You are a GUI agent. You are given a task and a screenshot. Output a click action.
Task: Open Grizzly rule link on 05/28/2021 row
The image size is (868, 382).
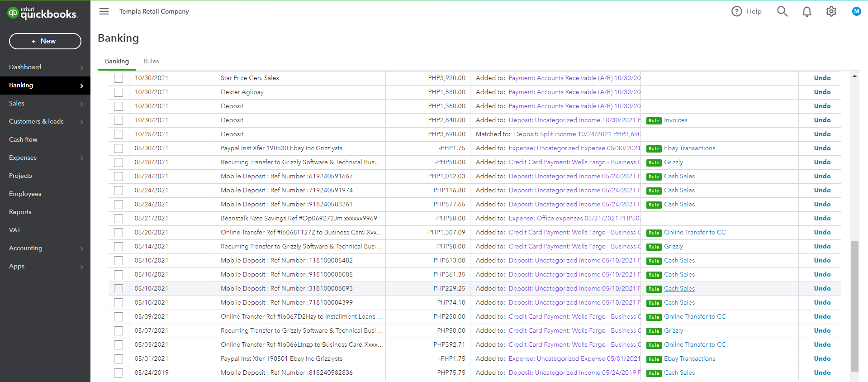674,162
